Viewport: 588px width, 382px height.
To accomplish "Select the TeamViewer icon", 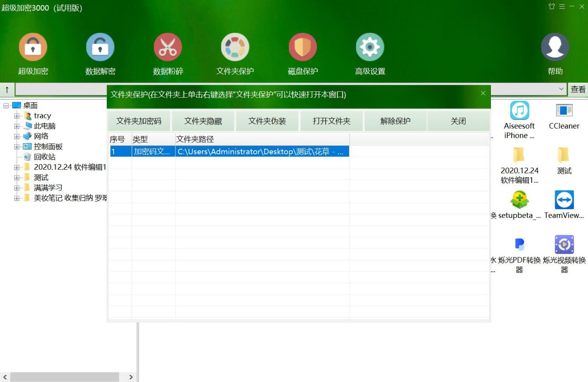I will point(564,200).
